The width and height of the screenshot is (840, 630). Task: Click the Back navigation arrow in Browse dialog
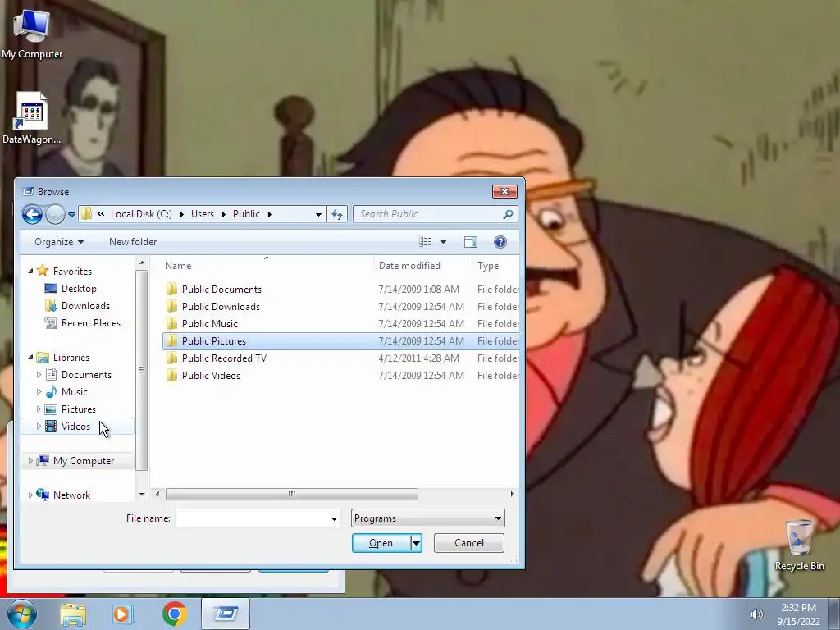pos(32,215)
